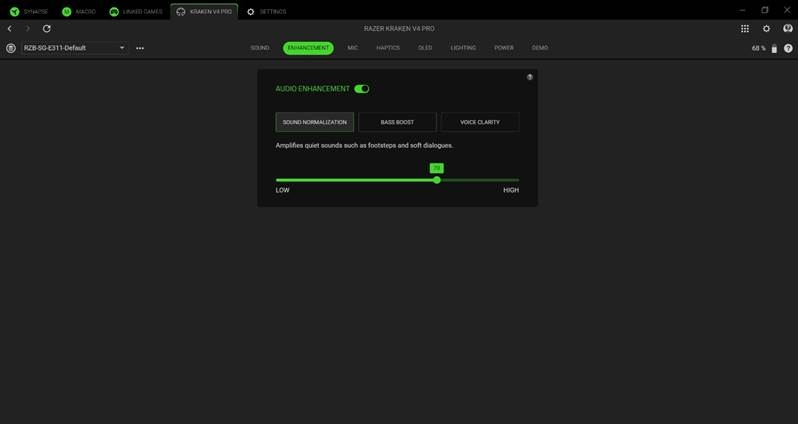Switch to the Macro tab

79,11
